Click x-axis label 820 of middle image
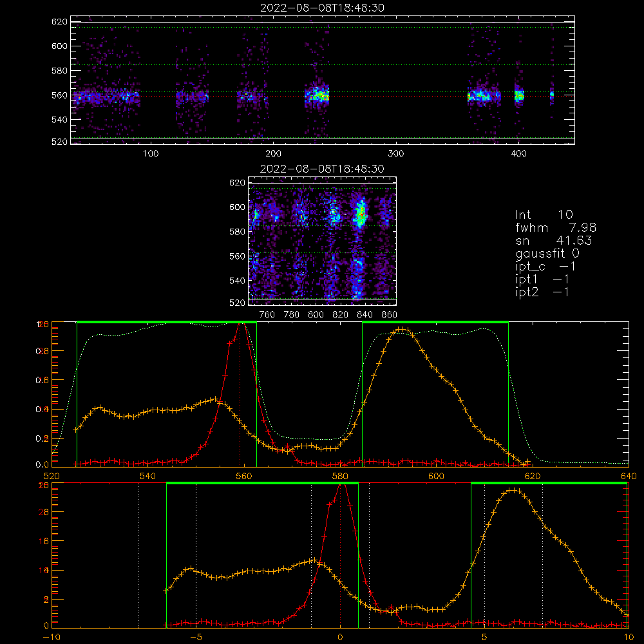 tap(341, 315)
